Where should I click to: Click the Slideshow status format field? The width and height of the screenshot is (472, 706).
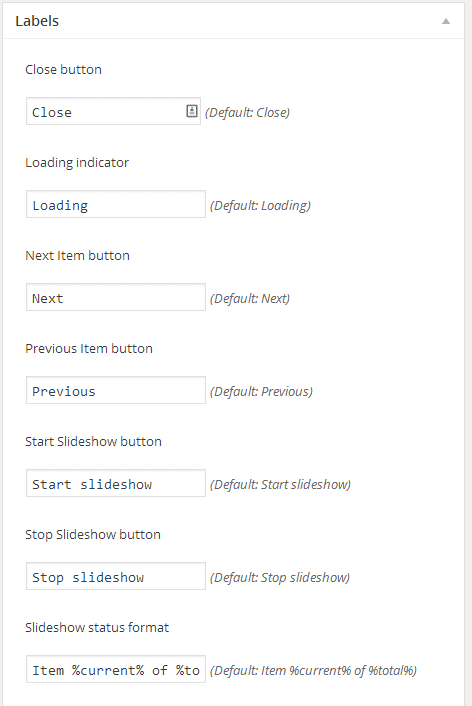[x=116, y=670]
